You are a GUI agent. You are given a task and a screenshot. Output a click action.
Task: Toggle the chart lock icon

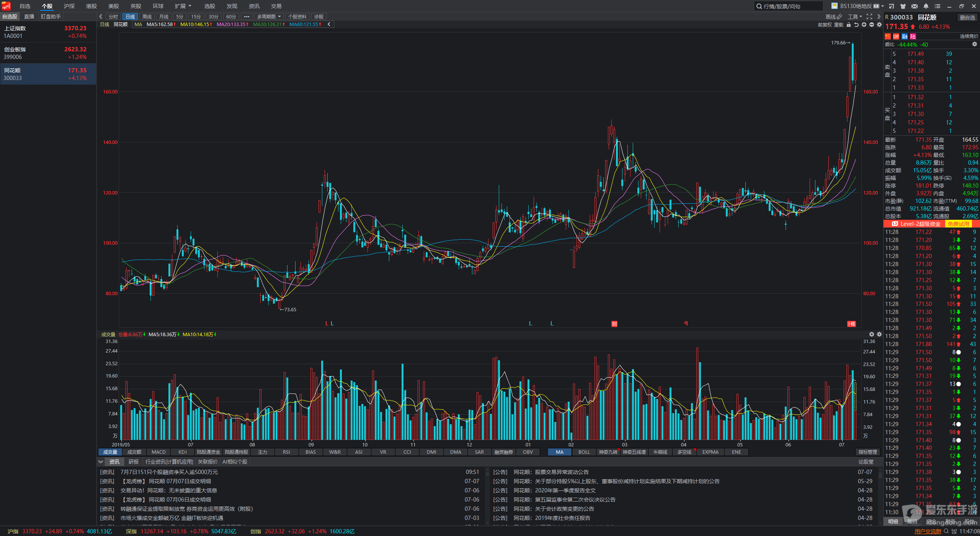point(849,25)
